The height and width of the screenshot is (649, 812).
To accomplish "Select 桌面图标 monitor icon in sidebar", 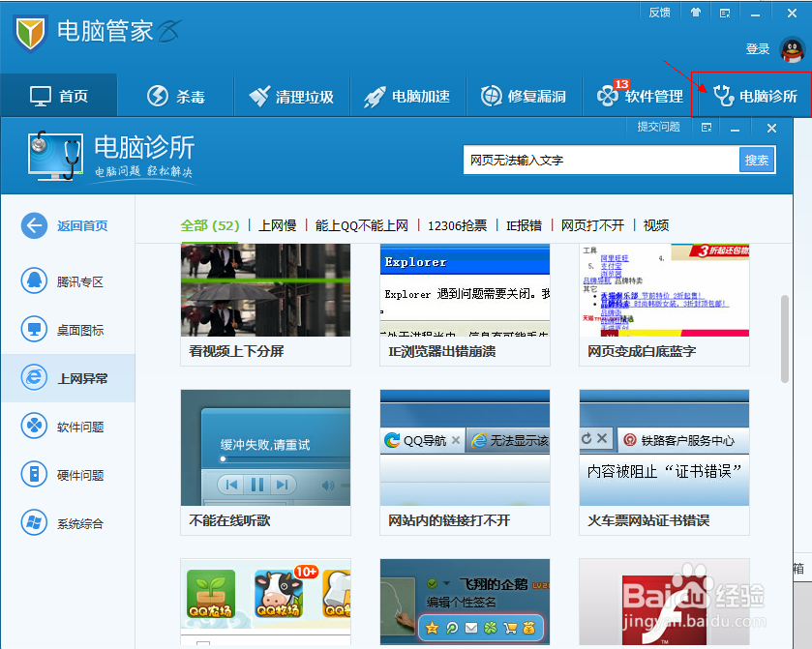I will click(34, 329).
